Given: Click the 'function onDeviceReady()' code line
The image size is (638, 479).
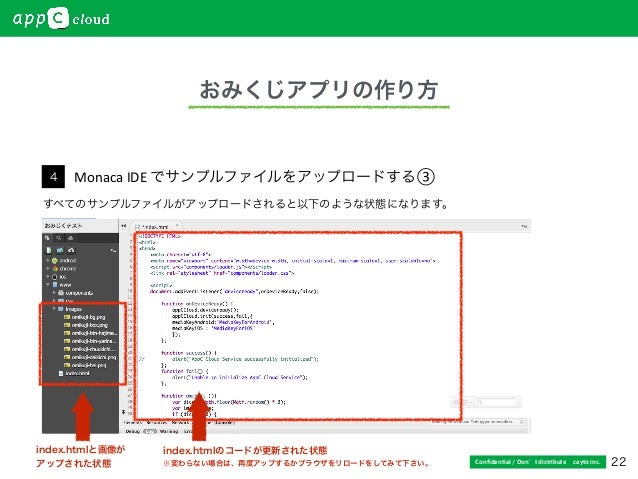Looking at the screenshot, I should (197, 304).
